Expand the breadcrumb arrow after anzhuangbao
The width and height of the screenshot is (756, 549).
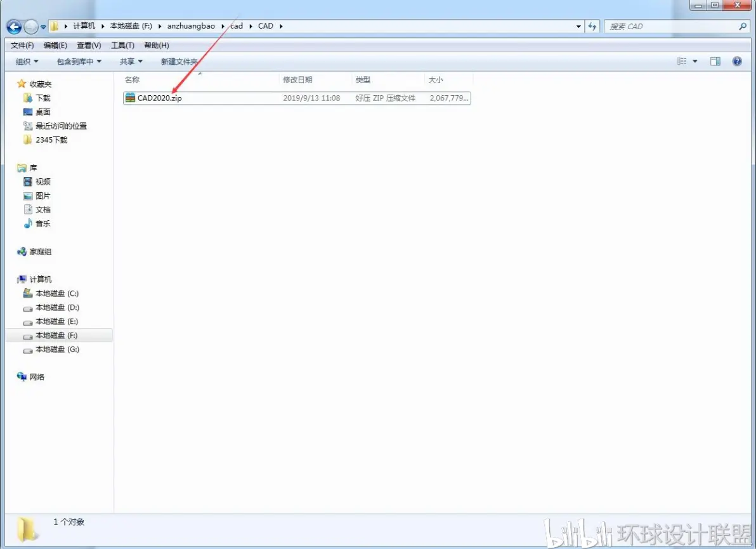[223, 26]
